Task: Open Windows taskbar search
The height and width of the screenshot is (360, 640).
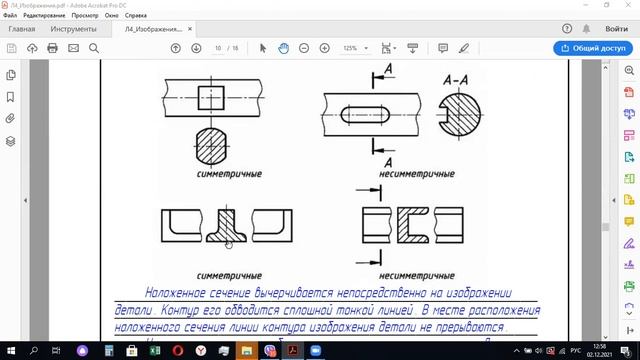Action: coord(34,351)
